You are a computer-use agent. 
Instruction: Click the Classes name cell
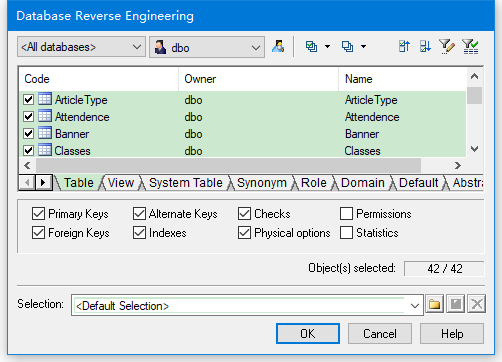[362, 151]
